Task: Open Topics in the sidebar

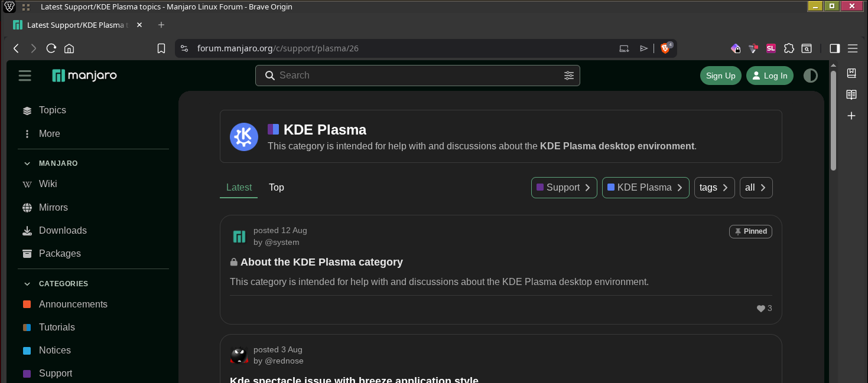Action: point(53,110)
